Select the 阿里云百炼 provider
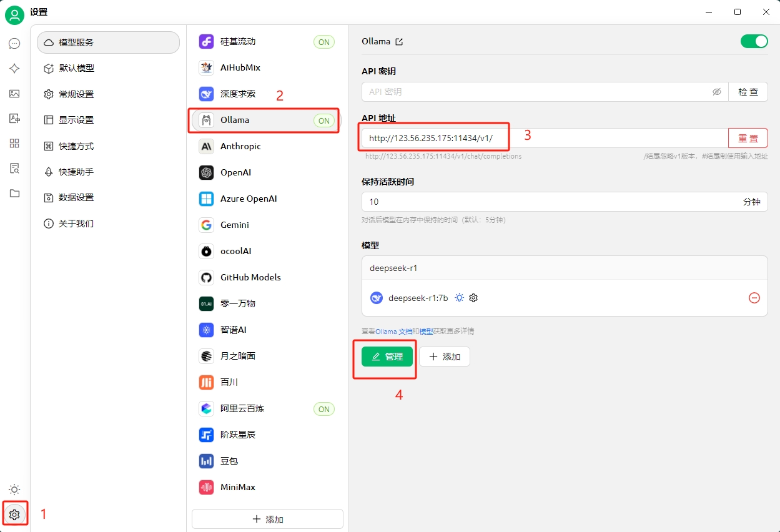The height and width of the screenshot is (532, 780). tap(267, 408)
